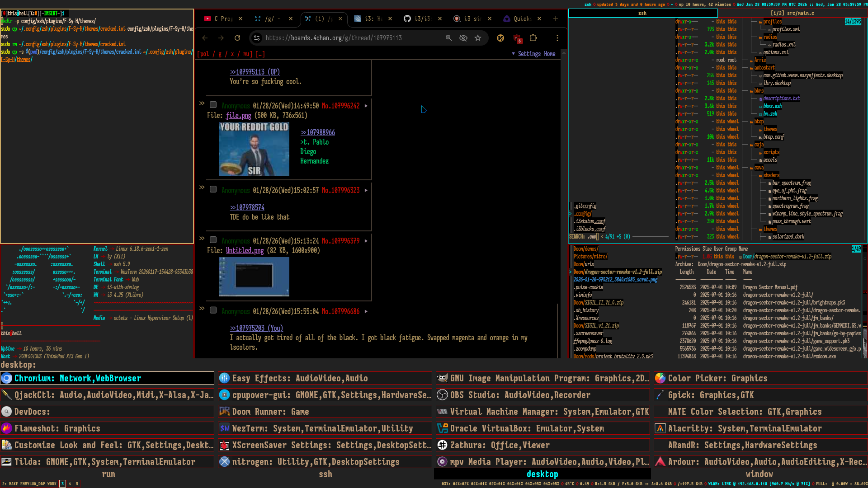Select the checkbox on post No.107996686
The image size is (868, 488).
click(x=213, y=310)
